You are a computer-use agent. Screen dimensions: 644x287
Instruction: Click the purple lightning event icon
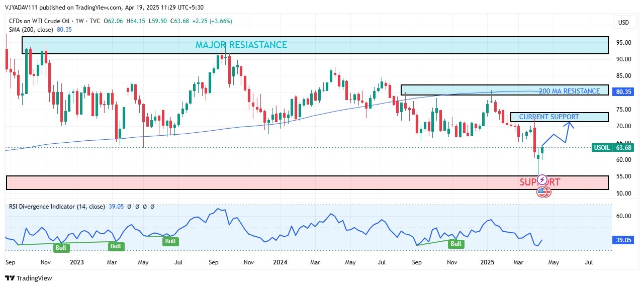point(542,179)
